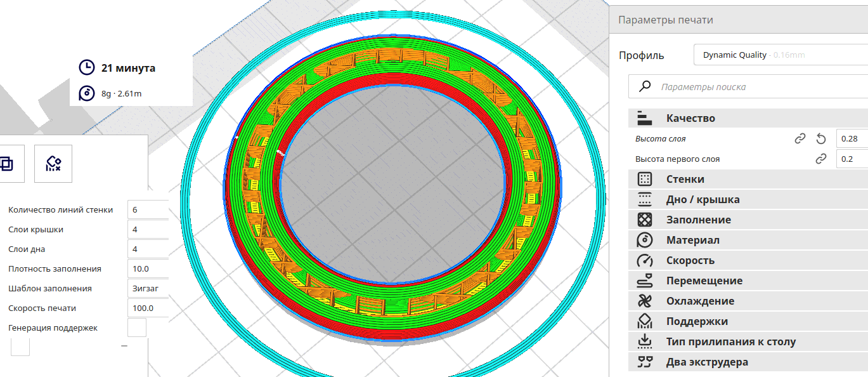Click the Материал spool icon
This screenshot has width=868, height=377.
(644, 240)
